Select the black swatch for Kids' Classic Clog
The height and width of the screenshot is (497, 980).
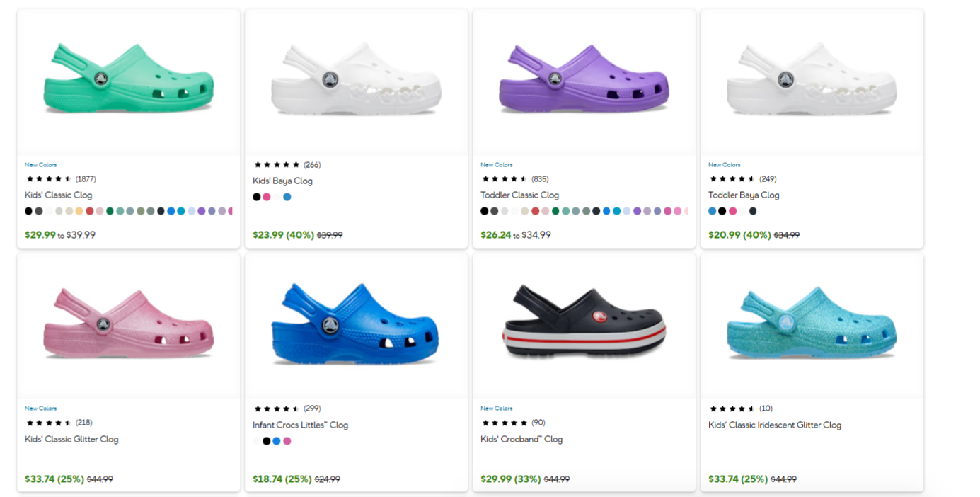point(28,210)
